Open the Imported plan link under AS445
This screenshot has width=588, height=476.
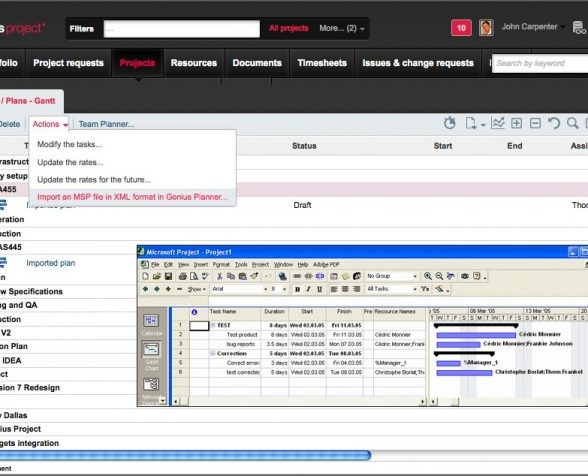coord(51,263)
